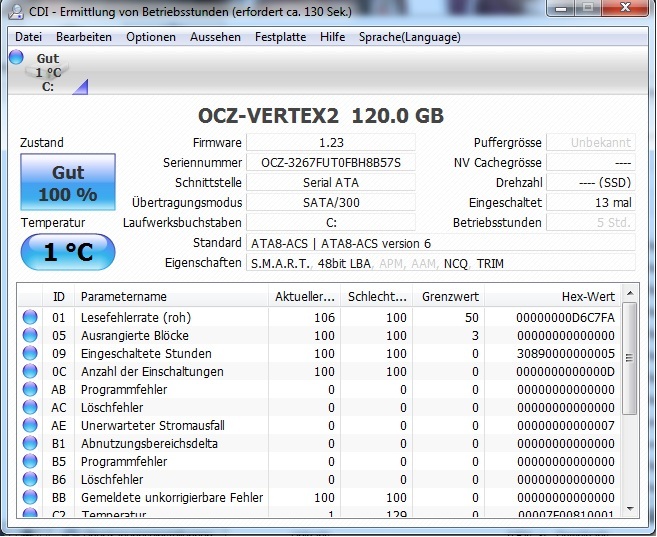This screenshot has width=657, height=537.
Task: Sort by the Schlecht... column header
Action: 377,297
